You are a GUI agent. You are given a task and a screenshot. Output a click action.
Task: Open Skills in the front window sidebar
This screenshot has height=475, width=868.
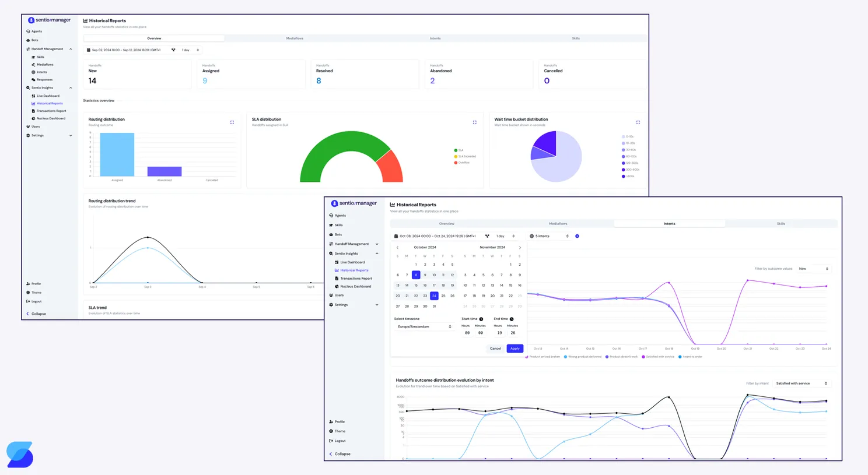click(x=336, y=225)
